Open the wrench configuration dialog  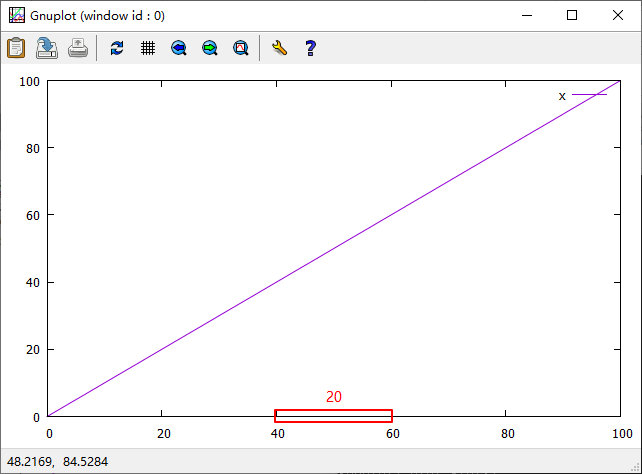point(279,48)
